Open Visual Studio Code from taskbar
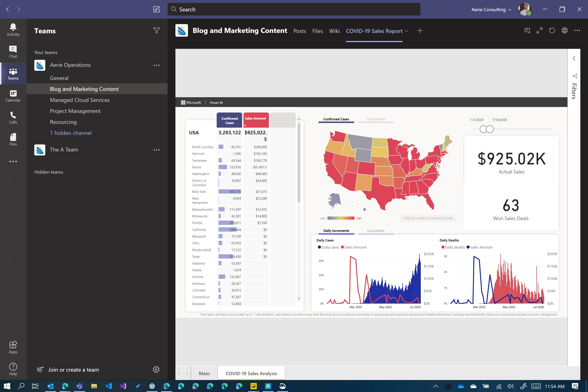This screenshot has width=588, height=392. 109,386
